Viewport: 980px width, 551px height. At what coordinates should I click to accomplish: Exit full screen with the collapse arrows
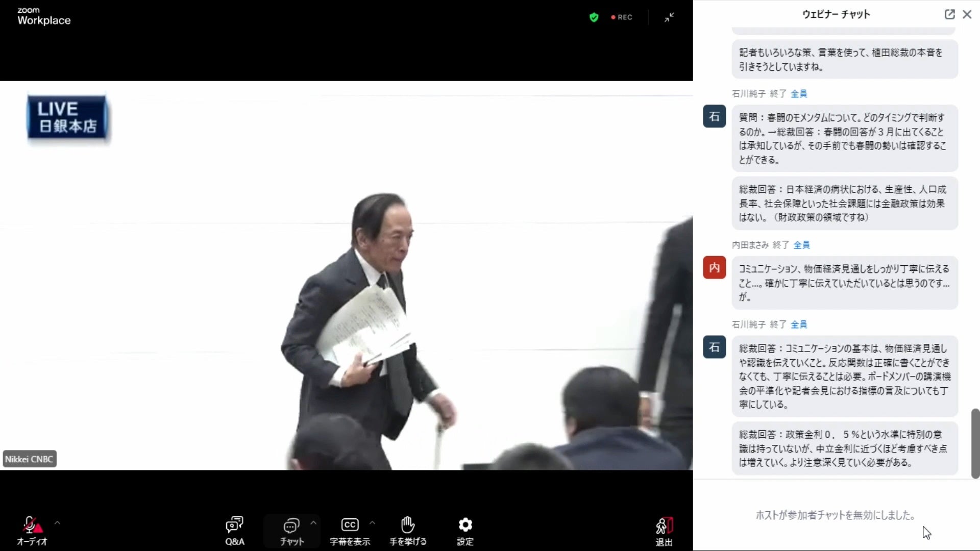click(x=669, y=17)
